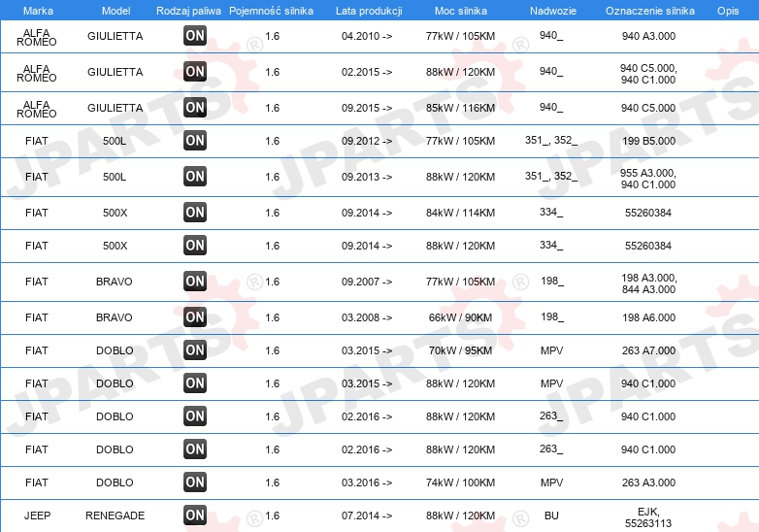The width and height of the screenshot is (759, 532).
Task: Click the ON fuel icon in the Jeep Renegade row
Action: [x=195, y=515]
